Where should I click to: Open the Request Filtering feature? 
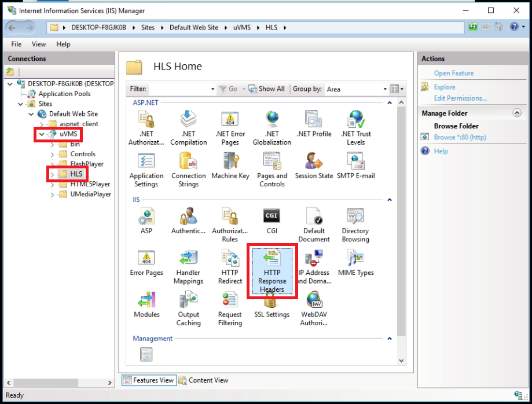[x=230, y=308]
